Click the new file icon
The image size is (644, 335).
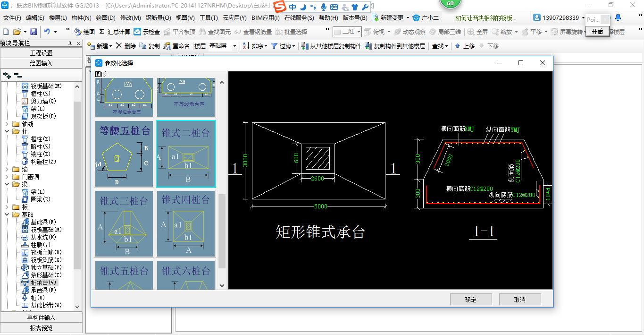6,32
